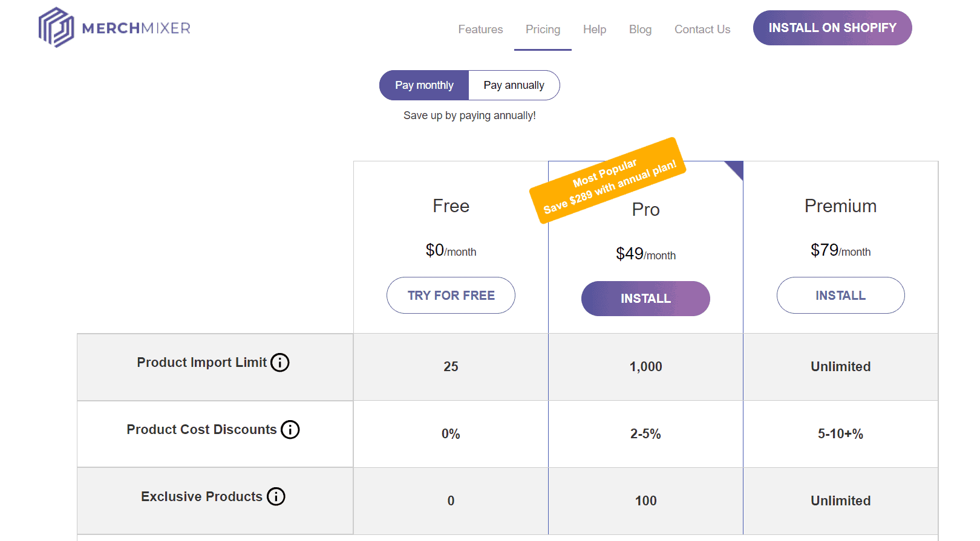Click the MerchMixer brand name text

[x=136, y=28]
